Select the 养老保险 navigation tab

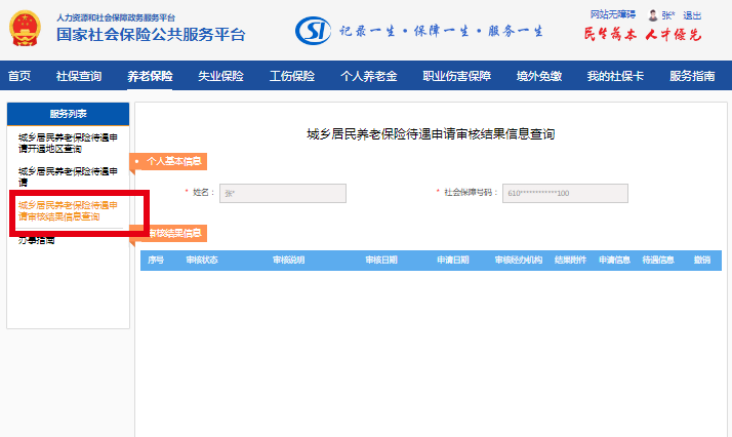tap(150, 76)
